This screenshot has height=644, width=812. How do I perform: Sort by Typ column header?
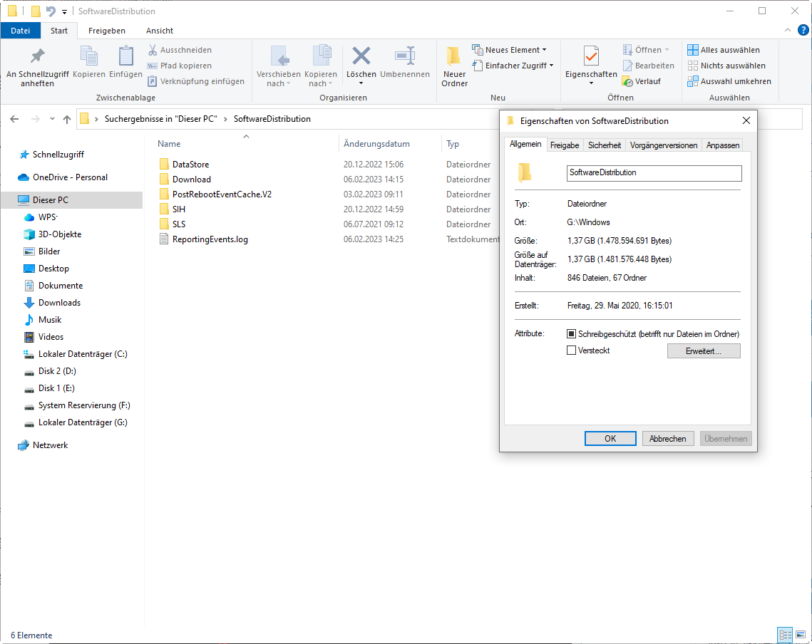coord(453,144)
